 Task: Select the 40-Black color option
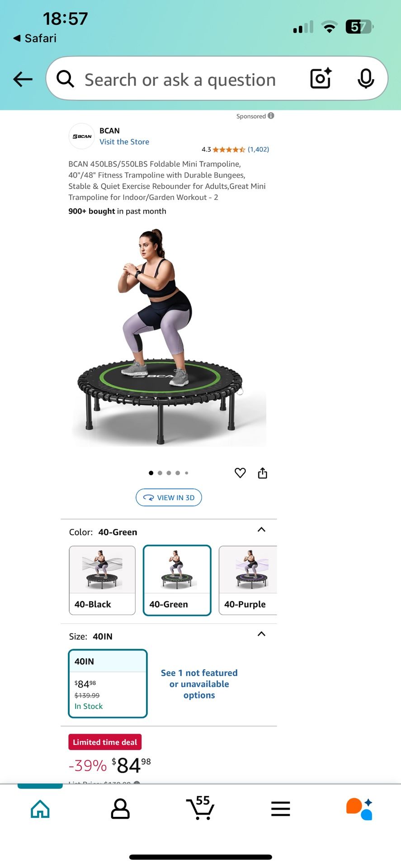[102, 580]
